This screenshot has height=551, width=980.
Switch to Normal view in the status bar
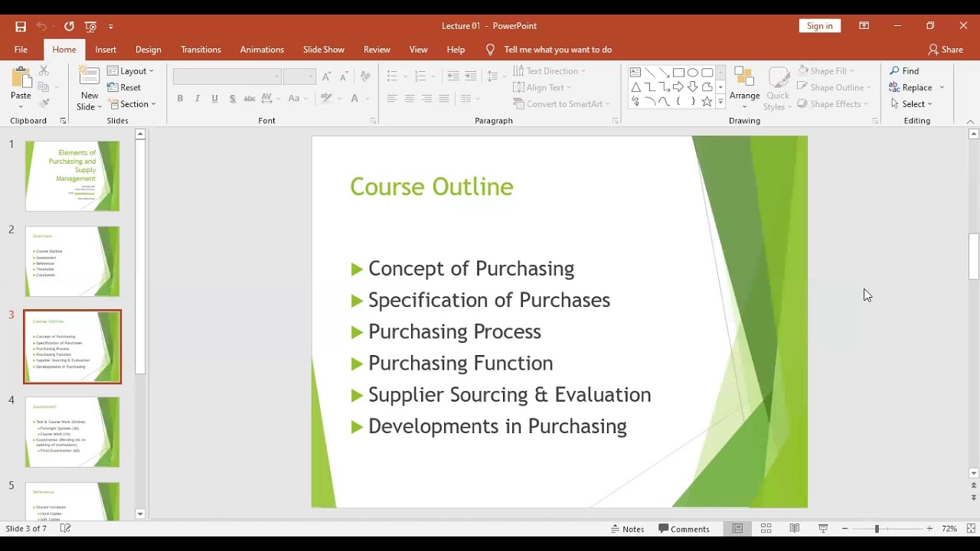coord(737,529)
